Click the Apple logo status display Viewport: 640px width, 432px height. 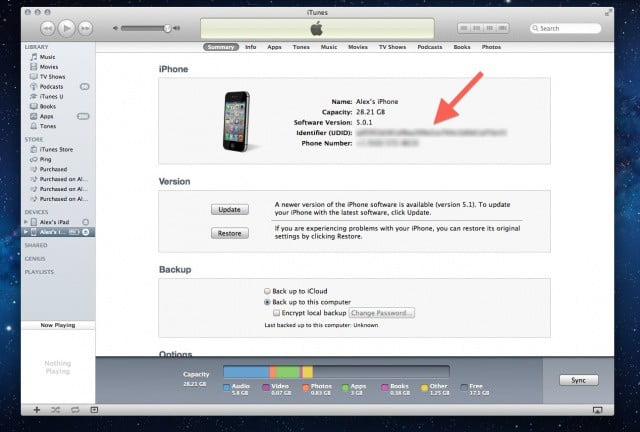pos(317,29)
